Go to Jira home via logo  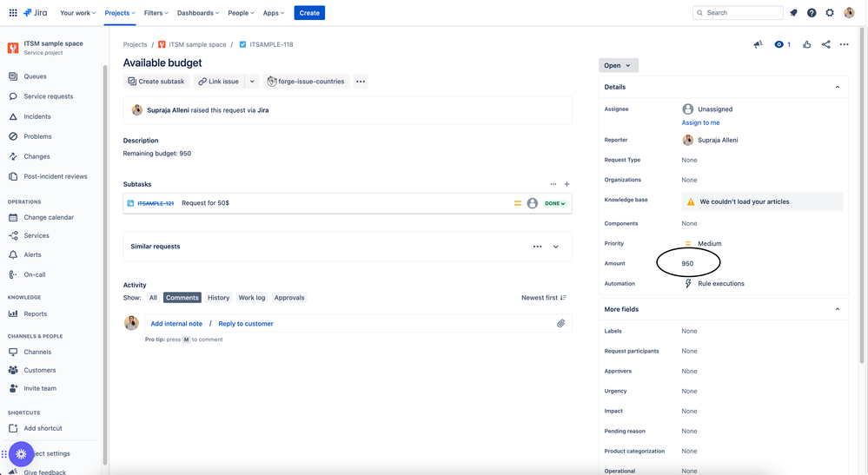point(36,13)
